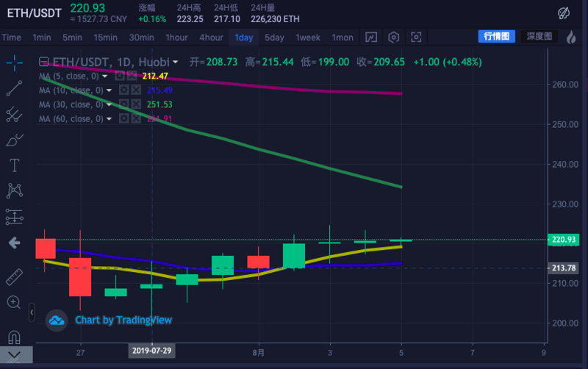Toggle the magnet mode icon

[14, 337]
